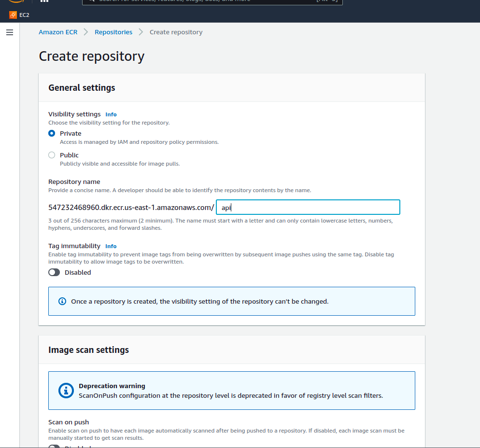Navigate to the Repositories breadcrumb
The height and width of the screenshot is (448, 480).
coord(113,32)
